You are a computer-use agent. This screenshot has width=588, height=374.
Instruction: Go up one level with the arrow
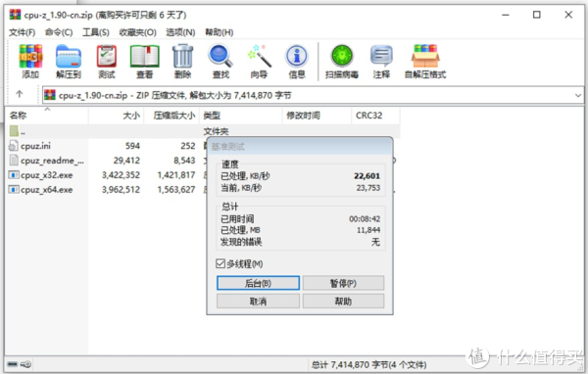click(x=20, y=94)
